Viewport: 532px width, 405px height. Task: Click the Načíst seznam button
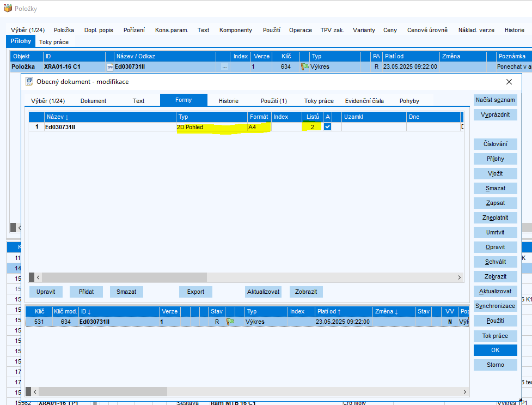[496, 100]
